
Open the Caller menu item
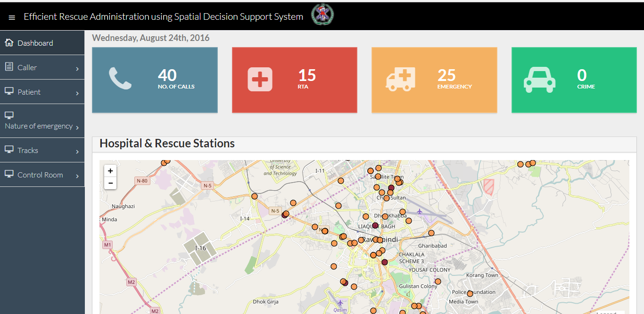tap(42, 67)
